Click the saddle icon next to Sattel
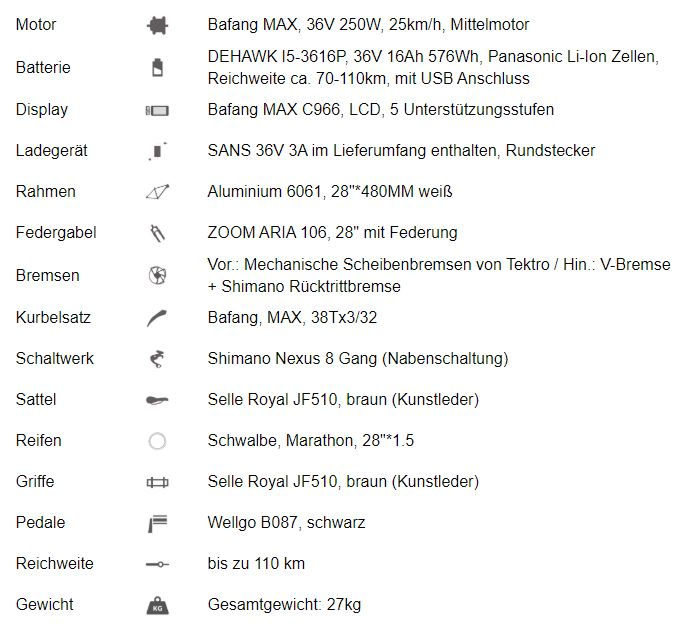684x639 pixels. click(x=157, y=400)
